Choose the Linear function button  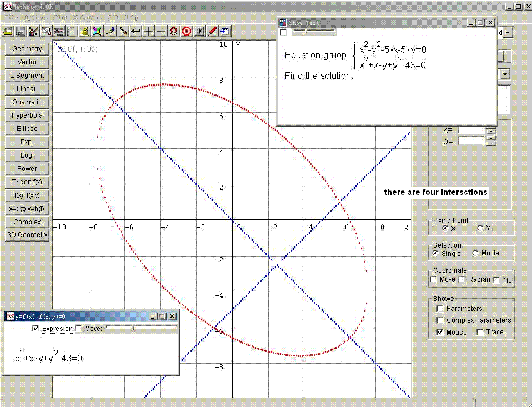click(27, 89)
